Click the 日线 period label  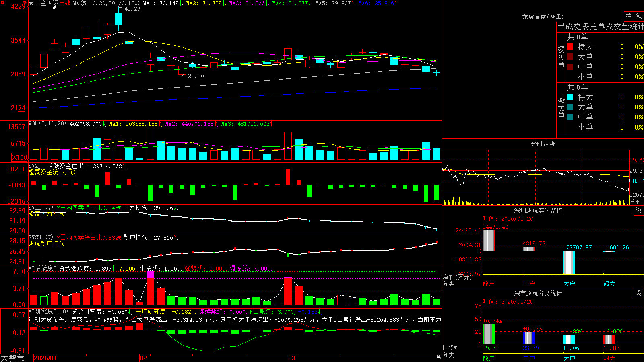click(x=65, y=3)
